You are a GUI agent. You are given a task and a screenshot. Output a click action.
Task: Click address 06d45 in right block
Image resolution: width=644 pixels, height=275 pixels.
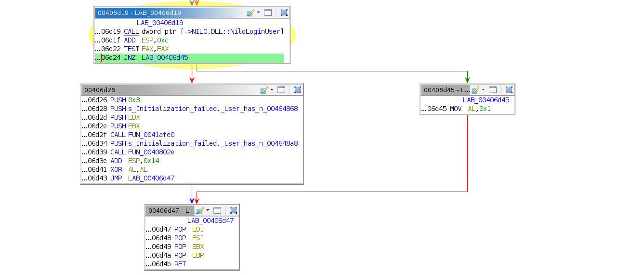pos(434,109)
